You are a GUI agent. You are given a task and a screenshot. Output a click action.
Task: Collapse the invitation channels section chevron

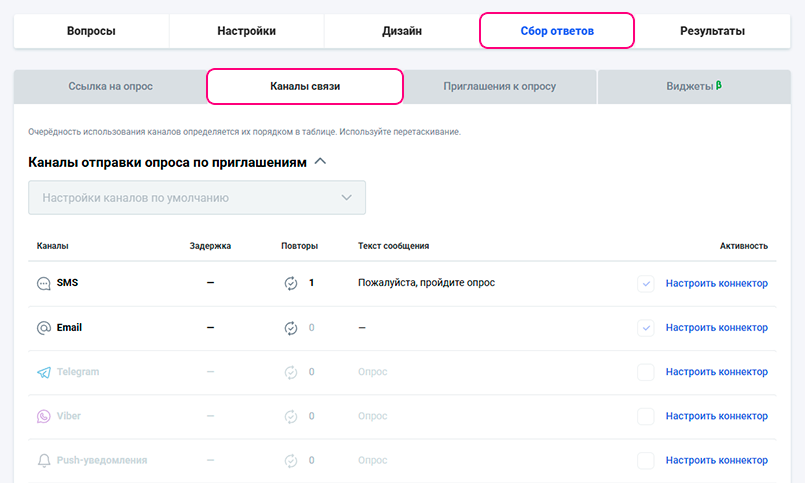(320, 160)
